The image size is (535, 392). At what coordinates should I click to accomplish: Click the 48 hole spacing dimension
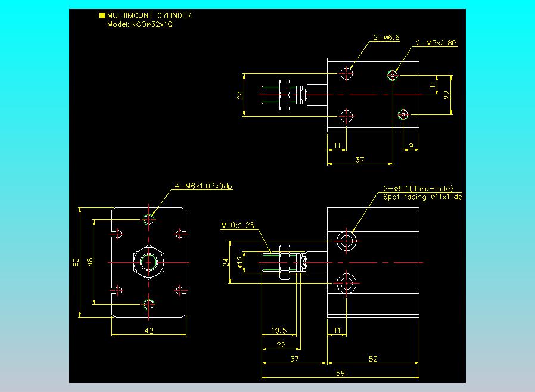pos(90,262)
